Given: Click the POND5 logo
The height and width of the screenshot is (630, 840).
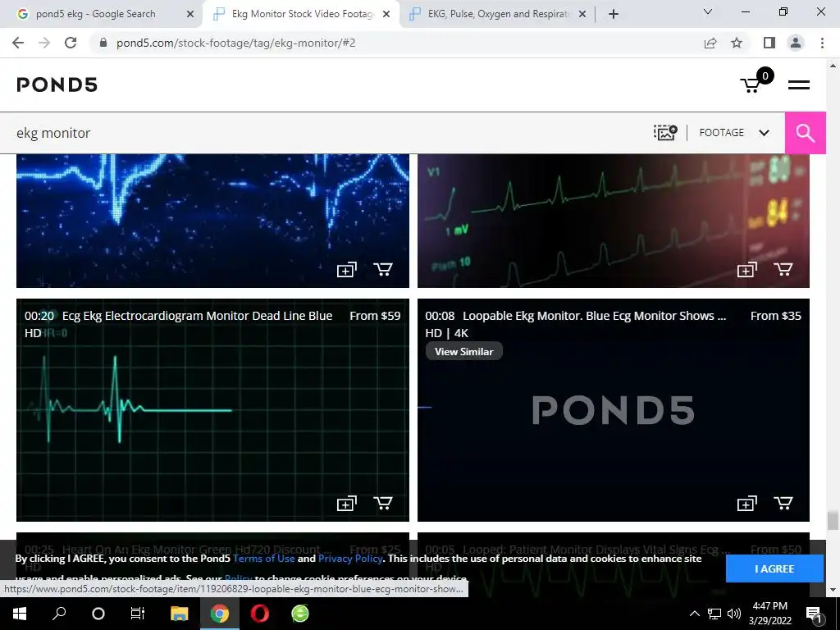Looking at the screenshot, I should tap(57, 84).
